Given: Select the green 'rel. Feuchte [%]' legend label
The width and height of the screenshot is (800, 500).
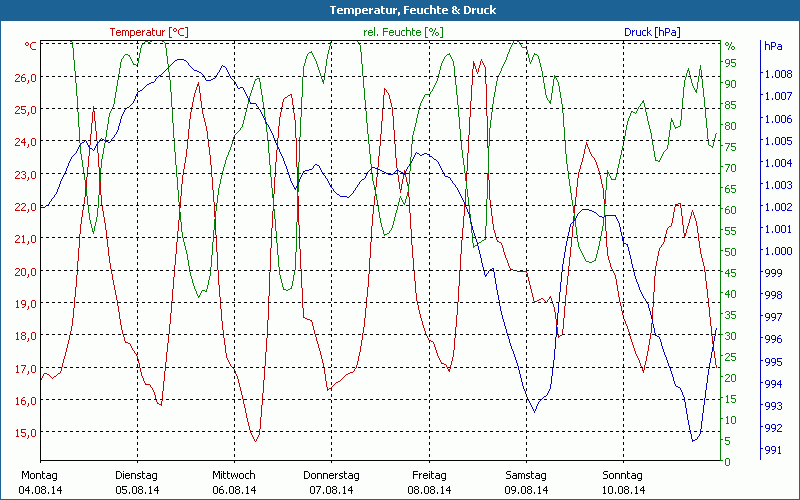Looking at the screenshot, I should point(403,32).
